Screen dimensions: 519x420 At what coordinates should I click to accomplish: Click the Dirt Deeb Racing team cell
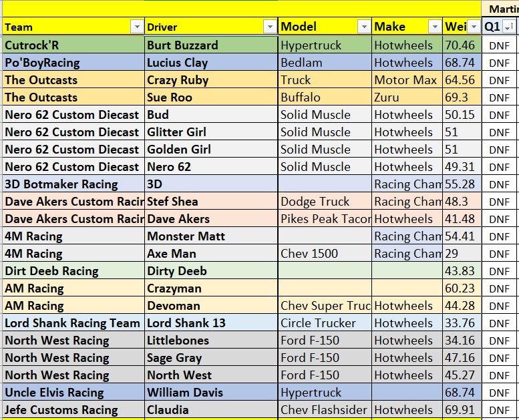[x=73, y=270]
